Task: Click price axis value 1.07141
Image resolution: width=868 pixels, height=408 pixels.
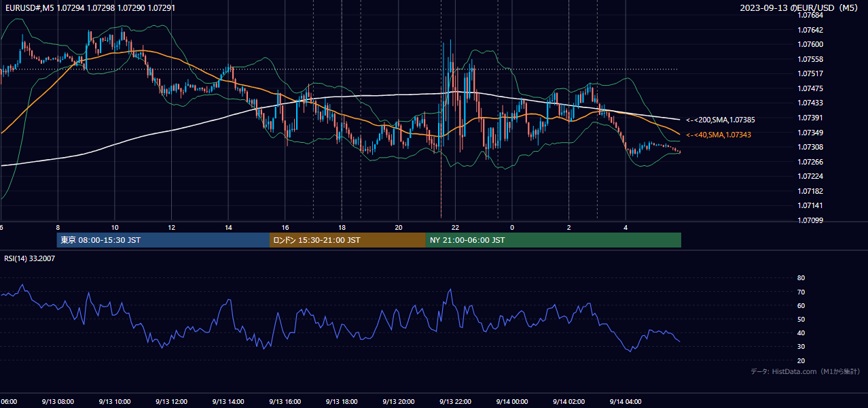Action: (811, 205)
